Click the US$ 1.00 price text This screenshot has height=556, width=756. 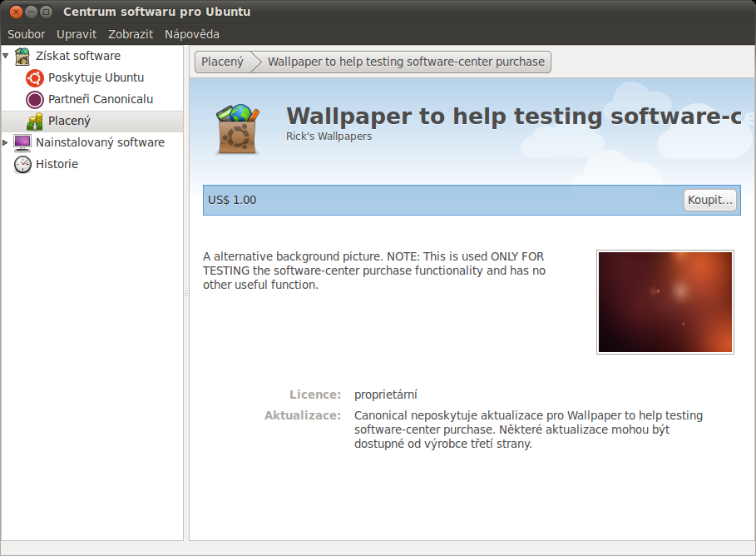[x=232, y=200]
